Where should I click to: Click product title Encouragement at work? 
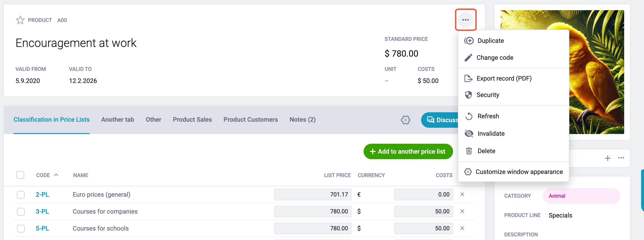pos(76,43)
